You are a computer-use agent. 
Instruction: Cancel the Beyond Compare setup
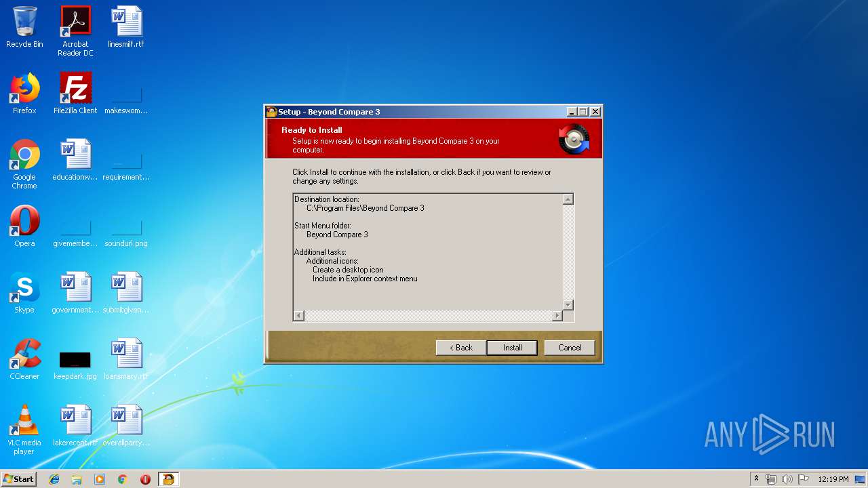tap(570, 348)
